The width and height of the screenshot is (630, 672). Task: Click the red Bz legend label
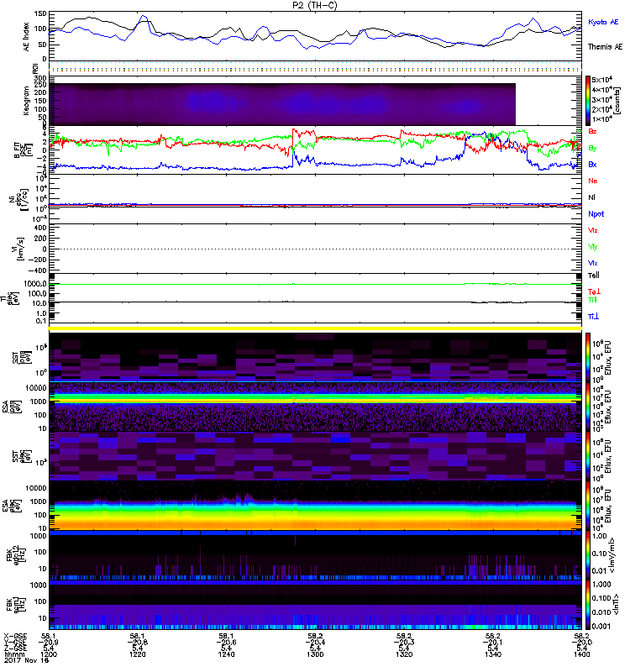(x=593, y=132)
